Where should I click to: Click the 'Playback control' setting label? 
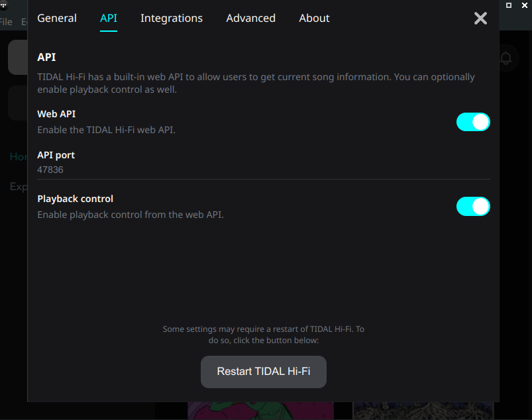tap(76, 199)
